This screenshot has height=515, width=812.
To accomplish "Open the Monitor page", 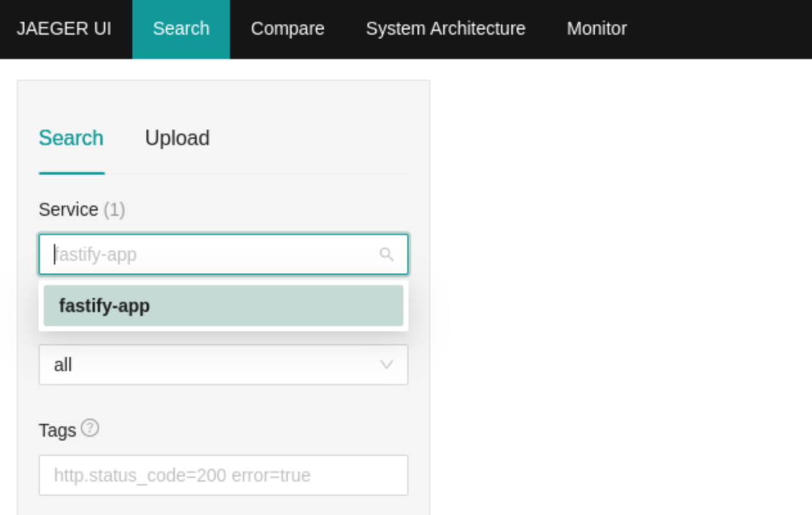I will tap(597, 29).
